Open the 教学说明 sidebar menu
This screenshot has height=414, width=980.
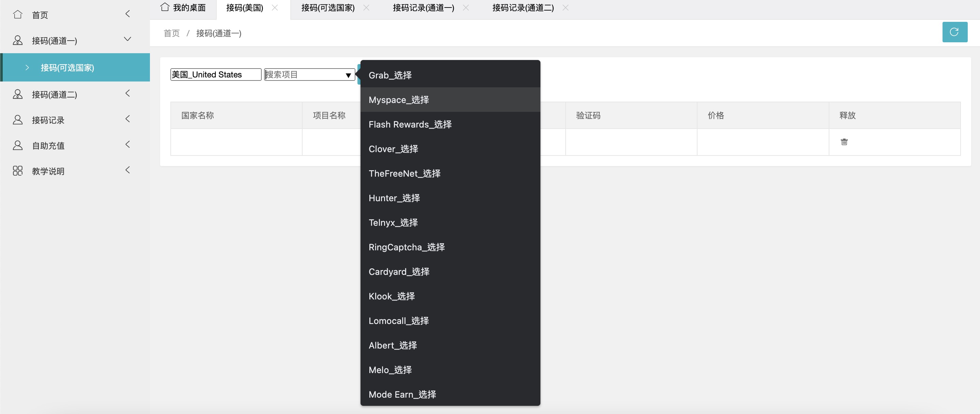click(x=75, y=171)
